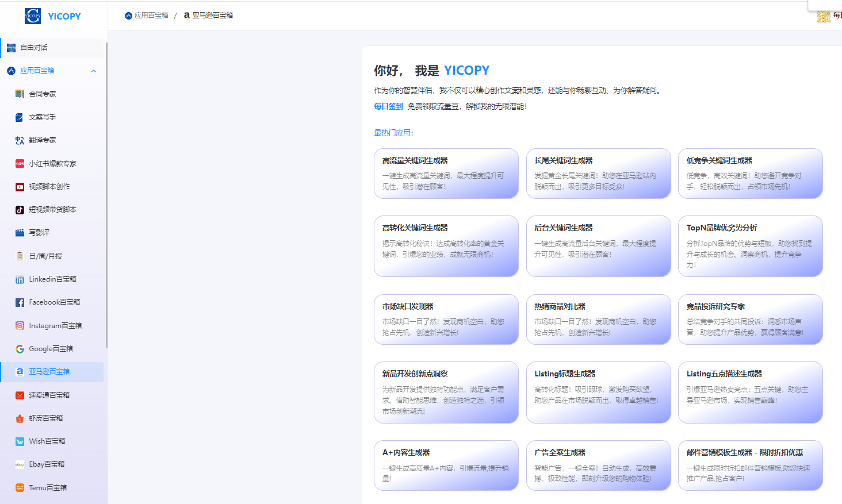Go to 应用百宝箱 breadcrumb link

coord(151,16)
